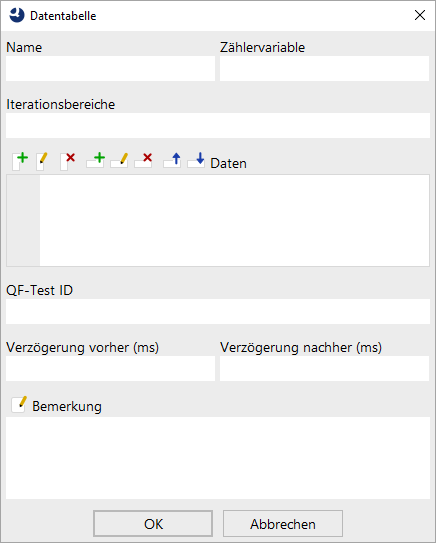
Task: Click into the Zählervariable field
Action: pyautogui.click(x=324, y=69)
